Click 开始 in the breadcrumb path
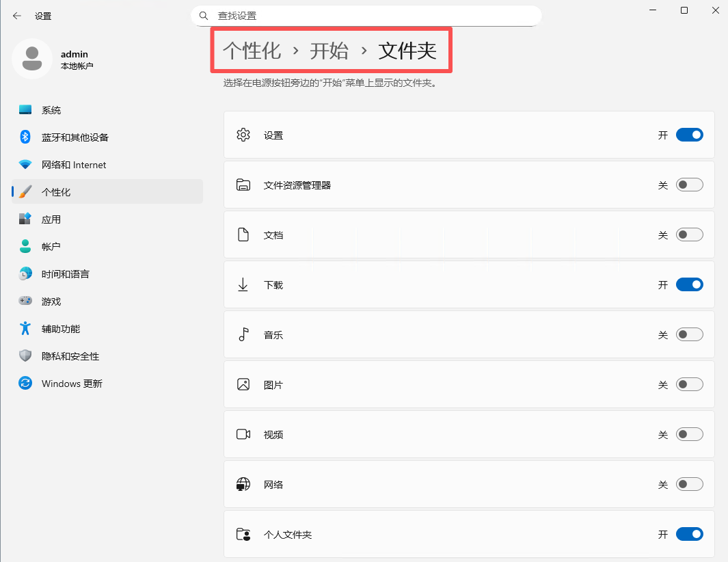The height and width of the screenshot is (562, 728). [x=329, y=51]
